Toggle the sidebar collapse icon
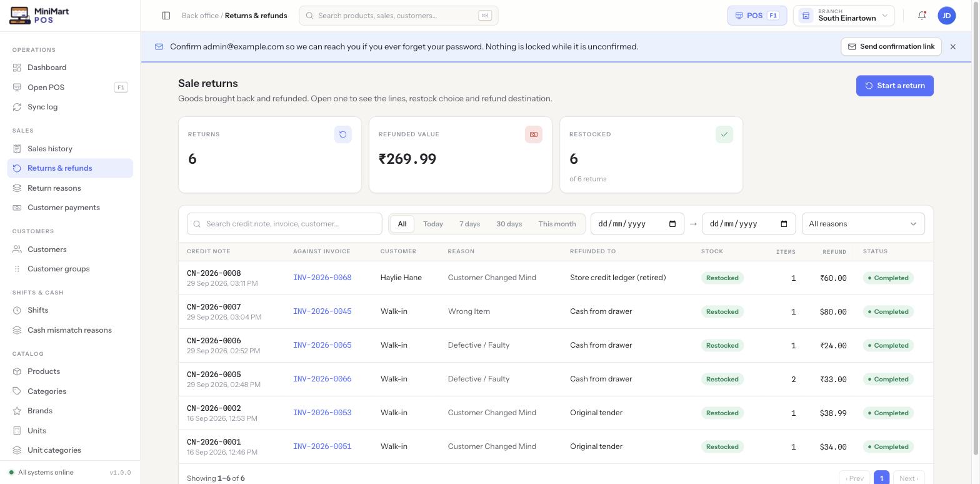Viewport: 980px width, 484px height. 166,16
